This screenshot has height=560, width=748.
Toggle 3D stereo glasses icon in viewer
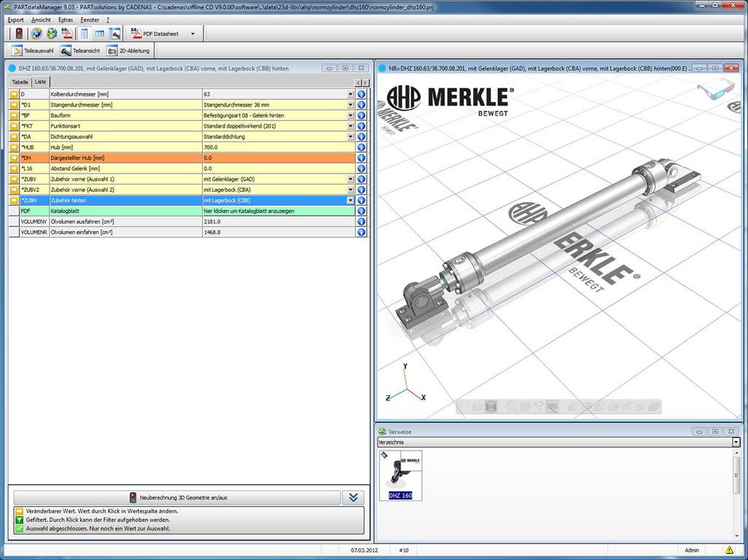716,90
